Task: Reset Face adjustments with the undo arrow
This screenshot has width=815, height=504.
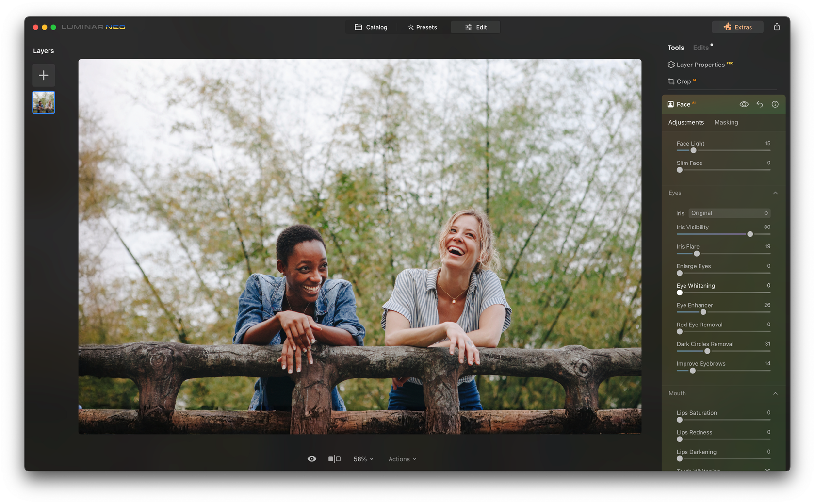Action: coord(759,104)
